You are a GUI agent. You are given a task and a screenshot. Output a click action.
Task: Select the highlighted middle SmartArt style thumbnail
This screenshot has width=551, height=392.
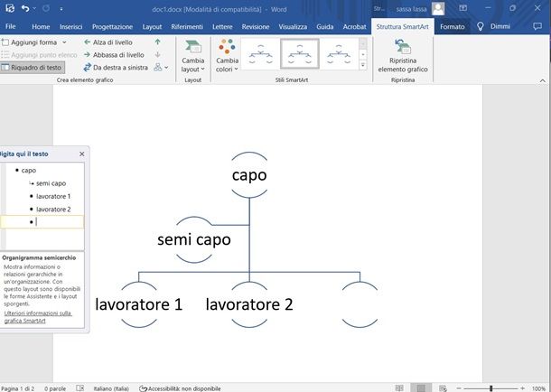tap(300, 54)
